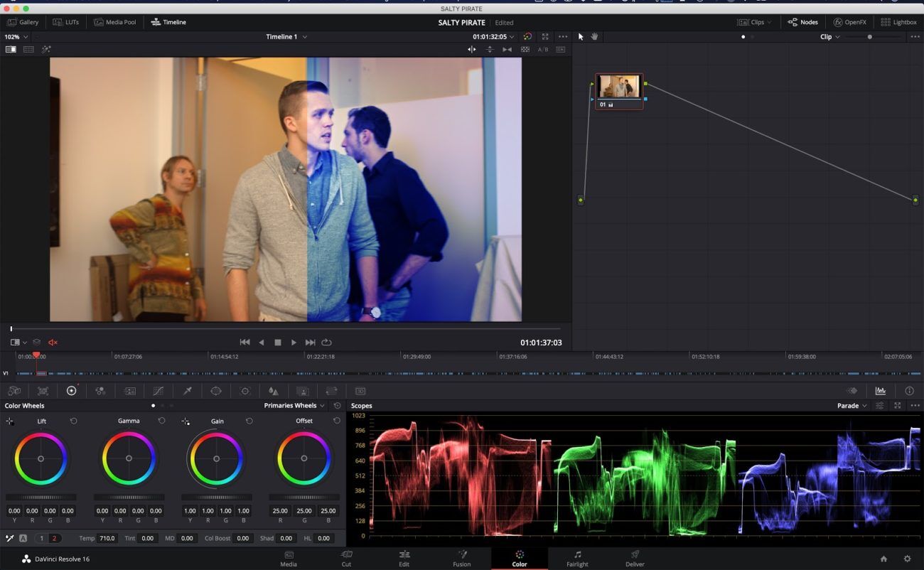
Task: Open the Tracker palette
Action: 244,391
